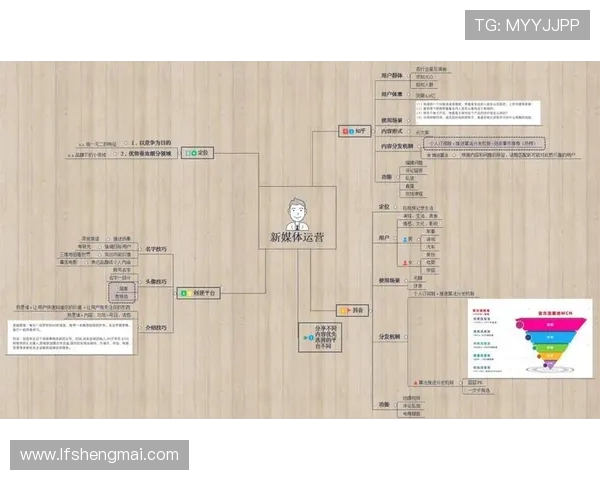Select the 新媒体运营 central topic

(297, 239)
